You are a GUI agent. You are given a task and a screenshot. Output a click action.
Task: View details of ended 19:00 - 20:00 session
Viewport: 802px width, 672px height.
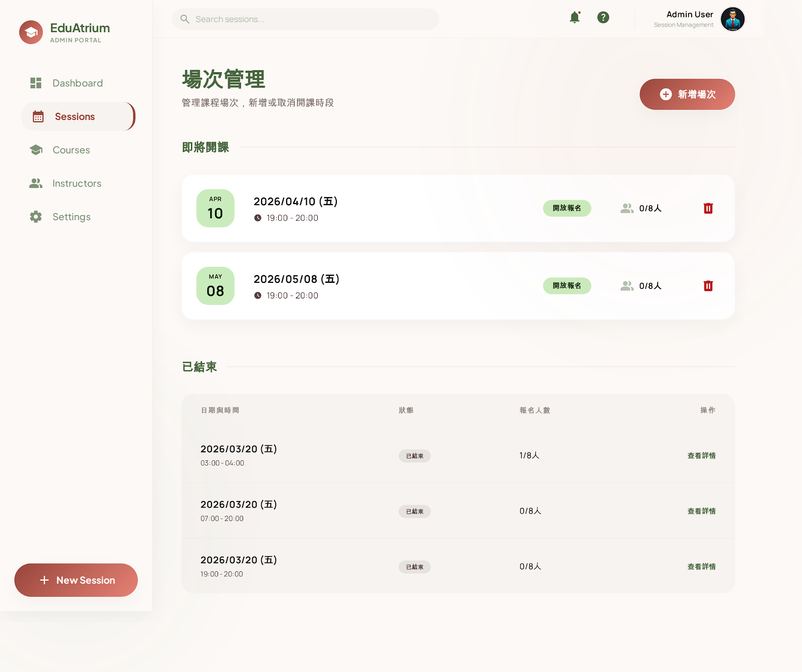(701, 567)
